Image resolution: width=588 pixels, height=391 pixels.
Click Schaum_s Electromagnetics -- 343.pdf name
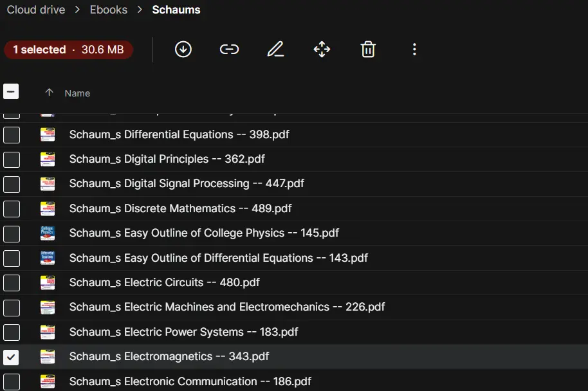click(x=169, y=356)
